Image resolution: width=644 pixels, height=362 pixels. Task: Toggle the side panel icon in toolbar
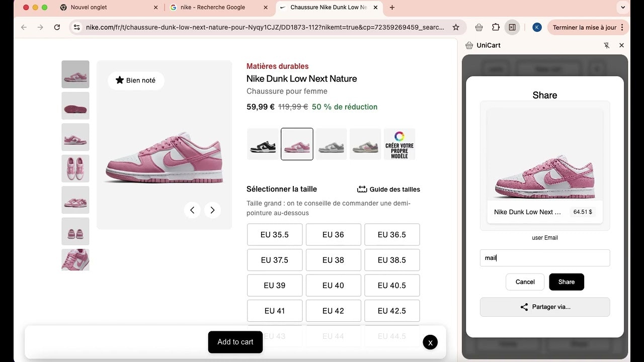coord(512,27)
